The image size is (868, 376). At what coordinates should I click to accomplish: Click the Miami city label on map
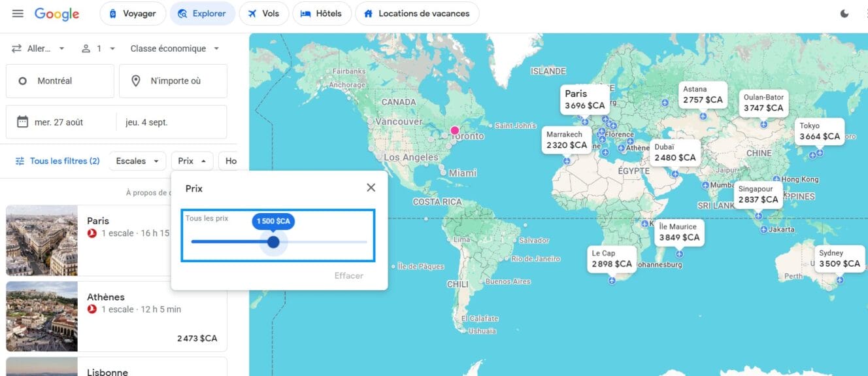coord(463,173)
